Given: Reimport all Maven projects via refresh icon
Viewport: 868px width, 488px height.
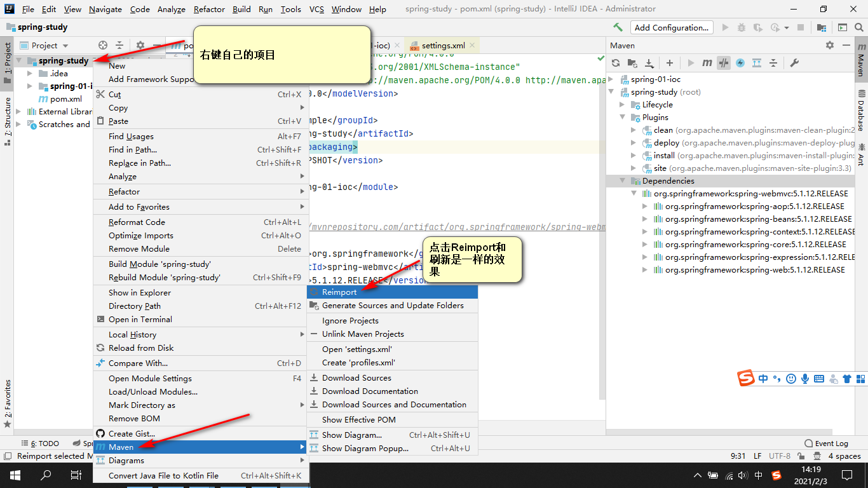Looking at the screenshot, I should click(x=616, y=63).
